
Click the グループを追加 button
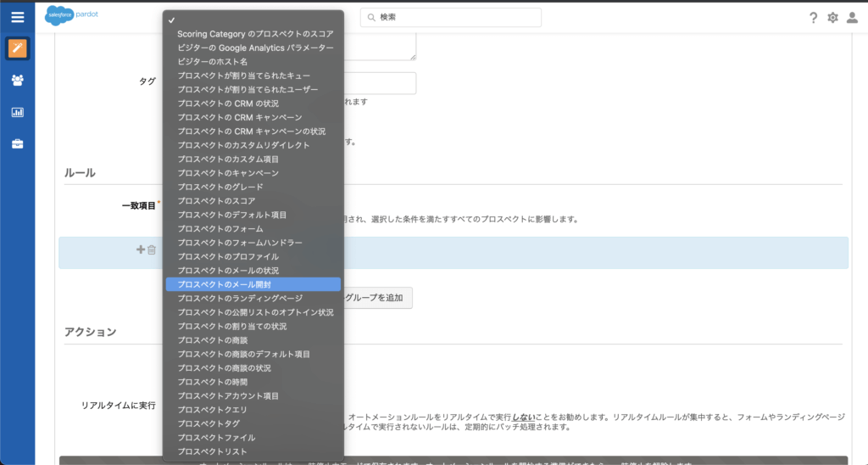tap(378, 298)
